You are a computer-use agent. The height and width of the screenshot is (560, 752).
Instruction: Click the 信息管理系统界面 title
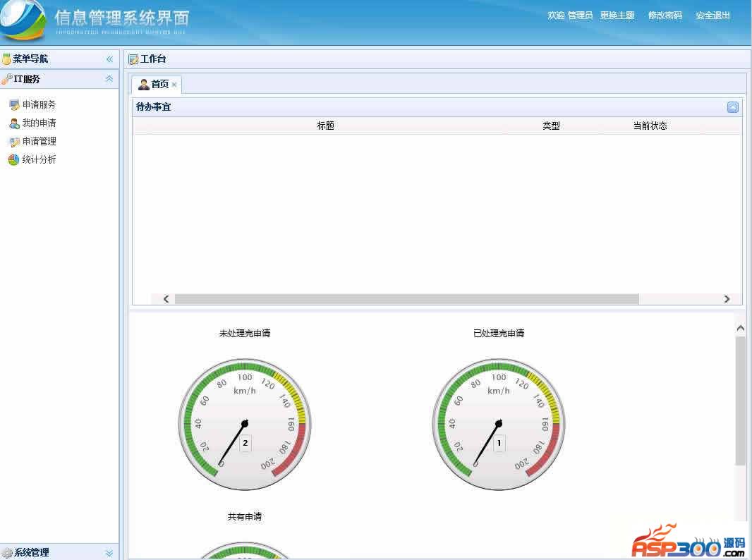tap(122, 18)
